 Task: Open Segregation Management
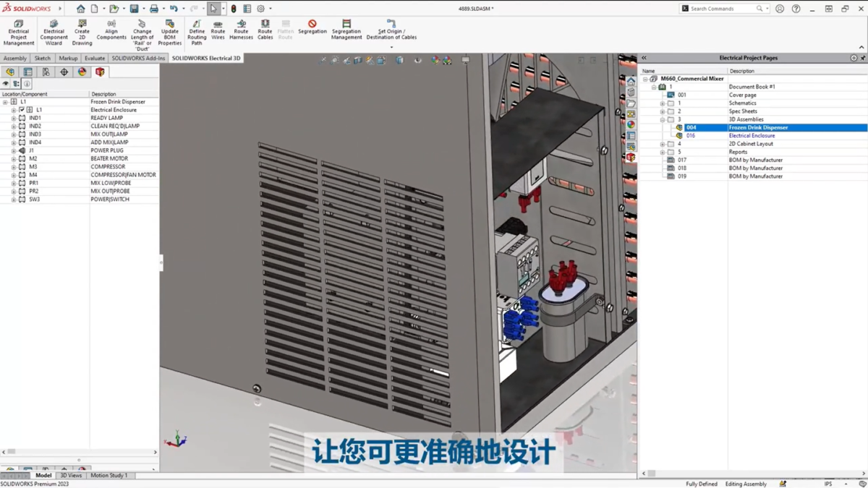(x=346, y=30)
